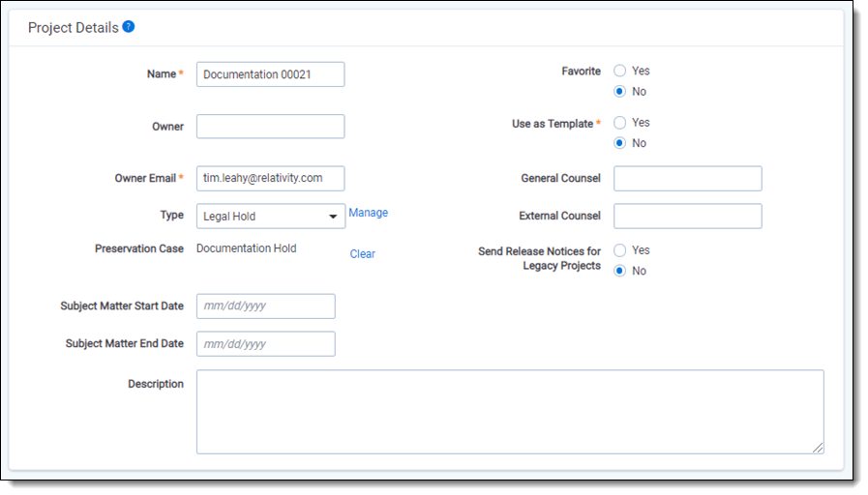Set Send Release Notices to No

(x=620, y=271)
